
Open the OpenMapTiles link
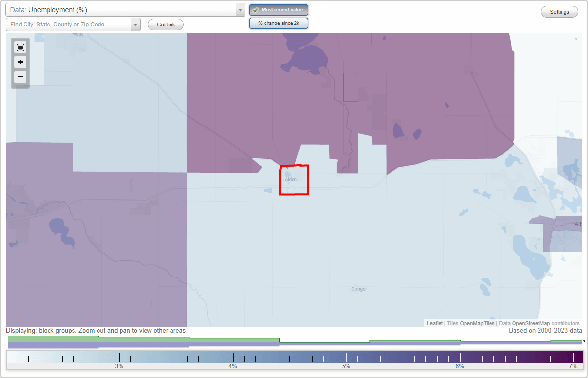pyautogui.click(x=476, y=323)
